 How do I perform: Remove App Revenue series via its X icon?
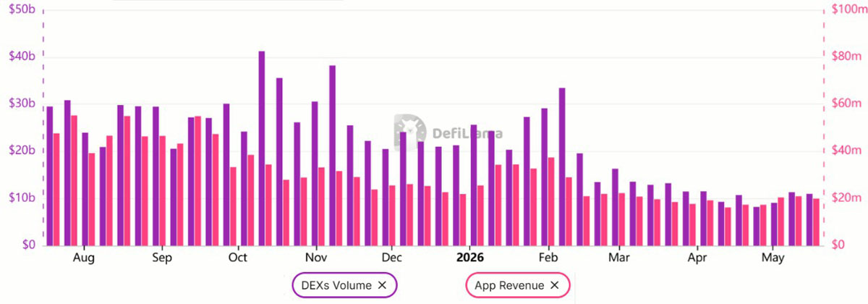tap(555, 285)
